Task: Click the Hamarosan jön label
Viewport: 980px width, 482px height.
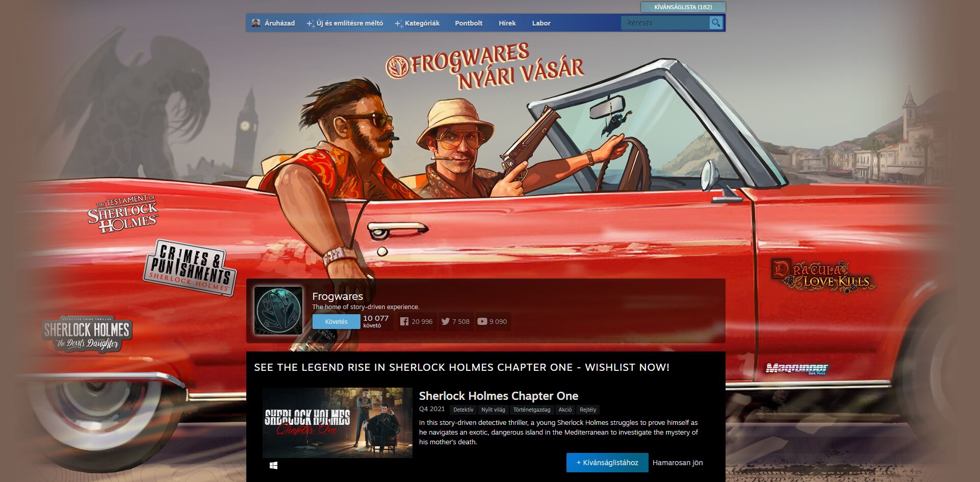Action: point(678,463)
